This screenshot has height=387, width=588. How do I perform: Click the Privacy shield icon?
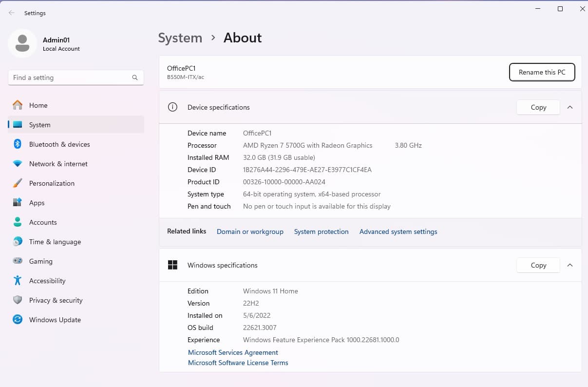18,300
